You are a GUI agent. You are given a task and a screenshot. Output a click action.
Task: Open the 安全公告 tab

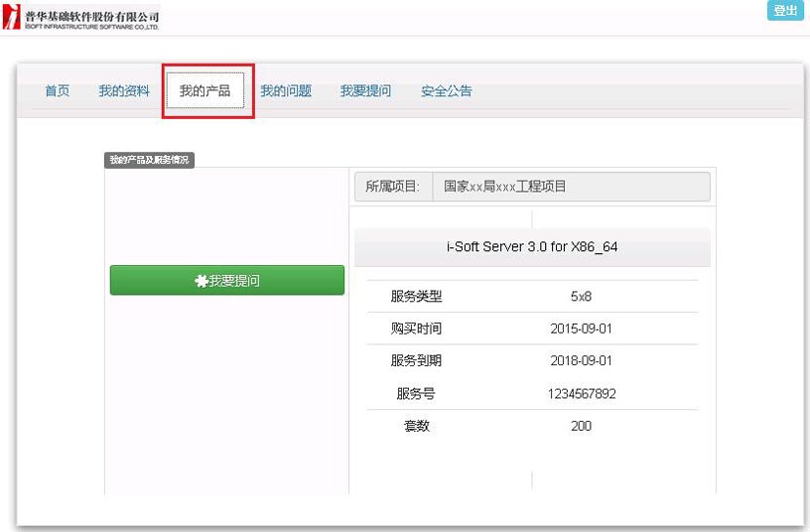[447, 91]
